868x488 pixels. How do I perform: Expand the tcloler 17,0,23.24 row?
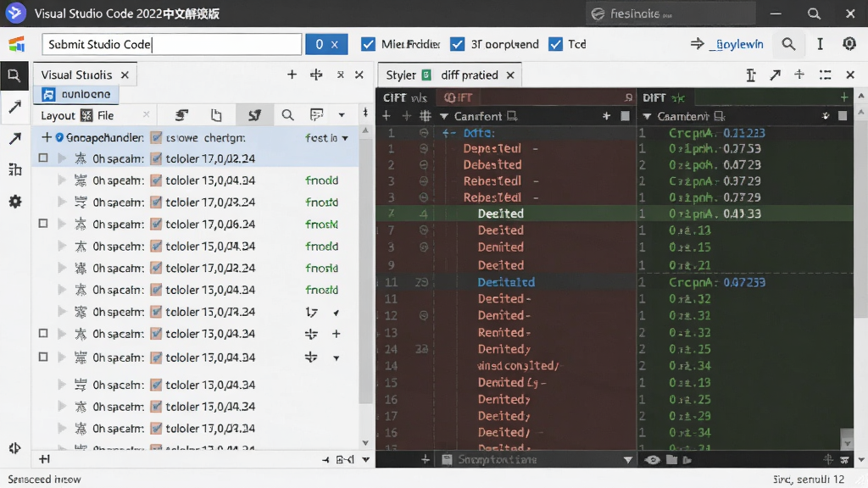pos(62,202)
